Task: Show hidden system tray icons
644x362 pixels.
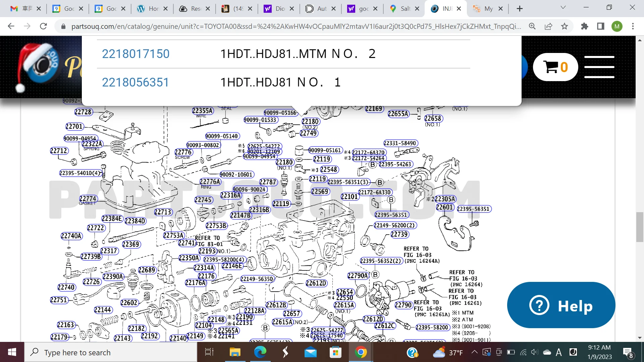Action: tap(474, 352)
